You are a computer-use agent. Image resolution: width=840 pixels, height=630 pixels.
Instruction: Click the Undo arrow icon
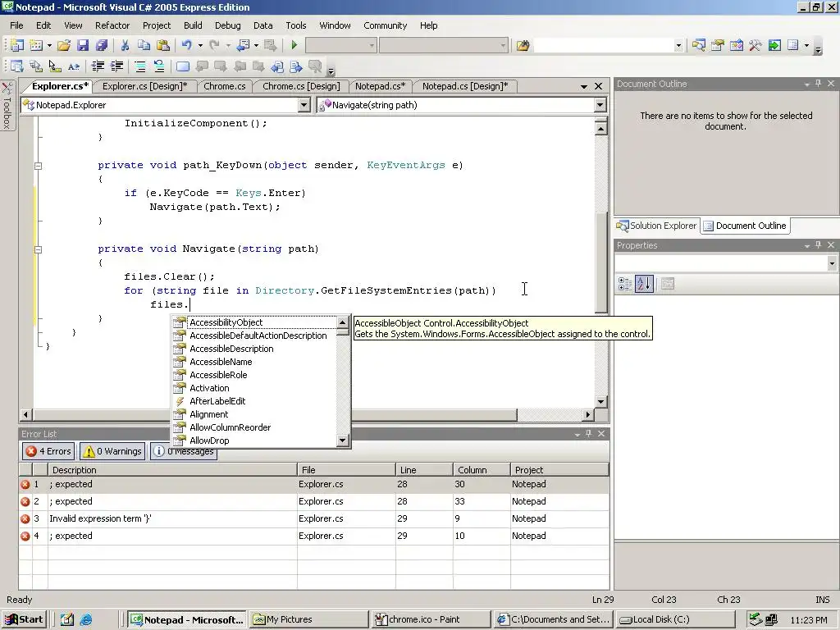point(187,46)
